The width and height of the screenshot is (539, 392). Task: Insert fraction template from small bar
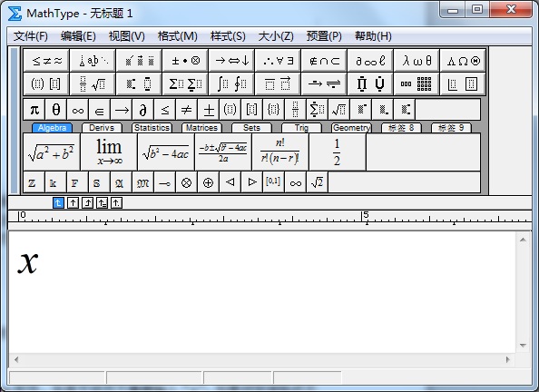(x=295, y=110)
